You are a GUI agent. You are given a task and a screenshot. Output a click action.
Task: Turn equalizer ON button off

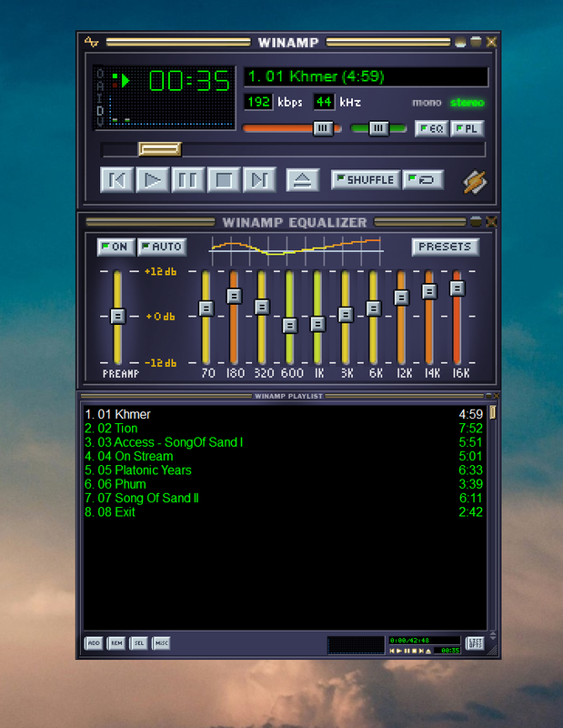[116, 247]
